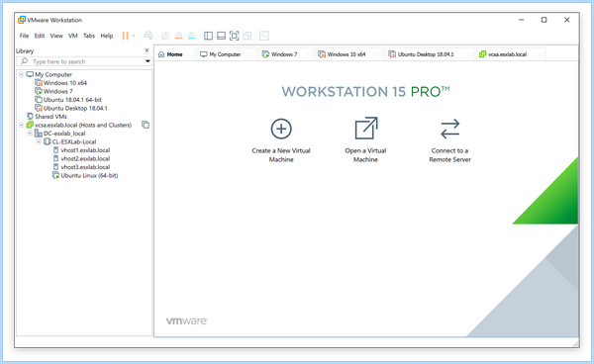Collapse the My Computer tree node

(x=21, y=74)
